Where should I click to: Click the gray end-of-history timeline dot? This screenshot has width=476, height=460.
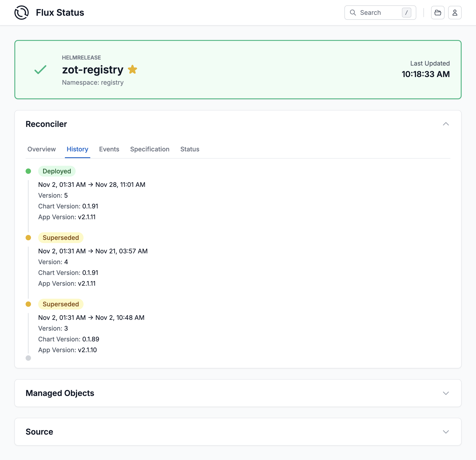[28, 358]
